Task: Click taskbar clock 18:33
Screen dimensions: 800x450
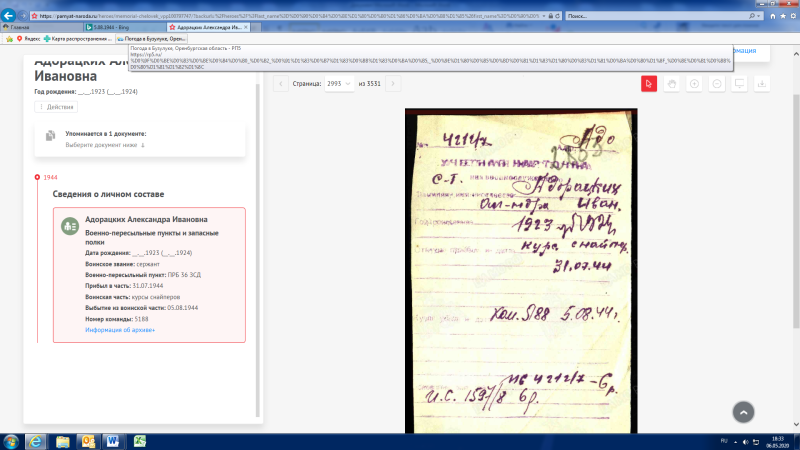Action: click(x=778, y=442)
